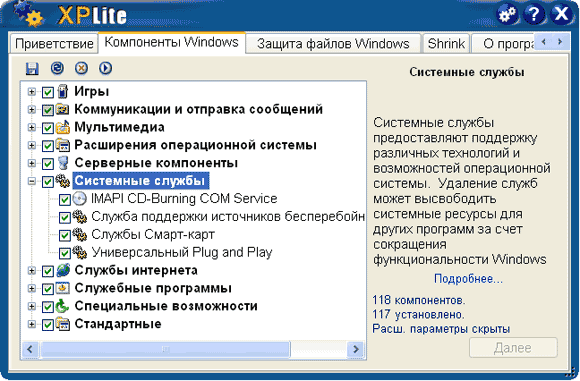Click the Системные службы gears icon
Viewport: 580px width, 381px height.
point(63,181)
